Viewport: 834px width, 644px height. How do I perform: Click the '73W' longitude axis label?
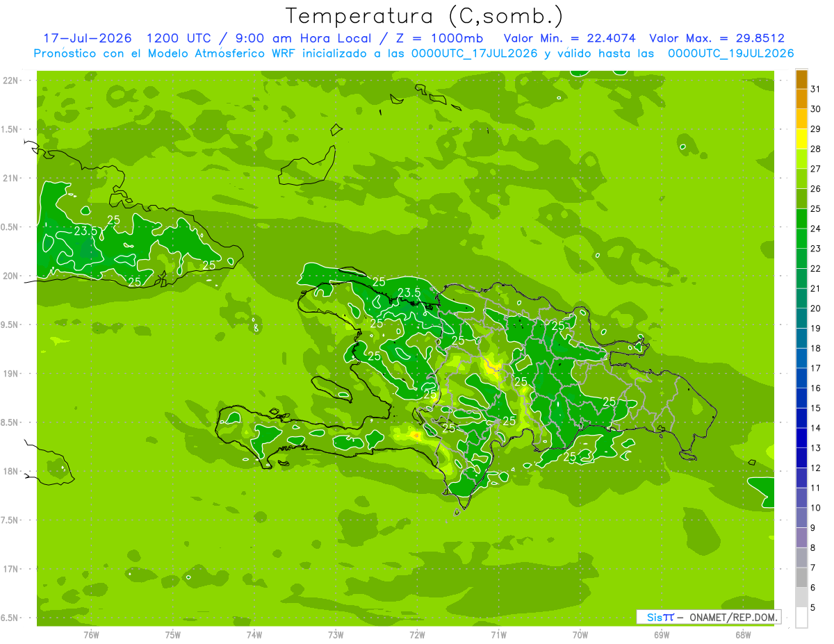tap(336, 634)
